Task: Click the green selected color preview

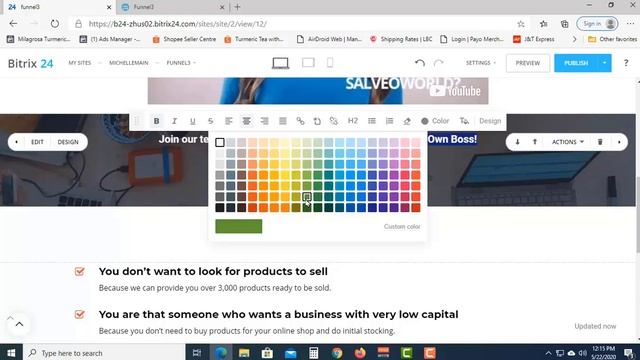Action: (239, 227)
